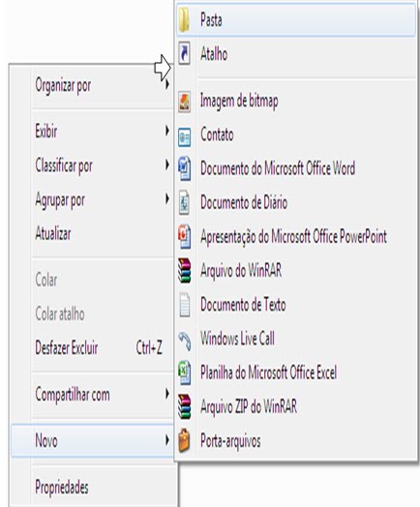Viewport: 420px width, 507px height.
Task: Click the yellow folder icon beside Pasta
Action: click(x=184, y=19)
